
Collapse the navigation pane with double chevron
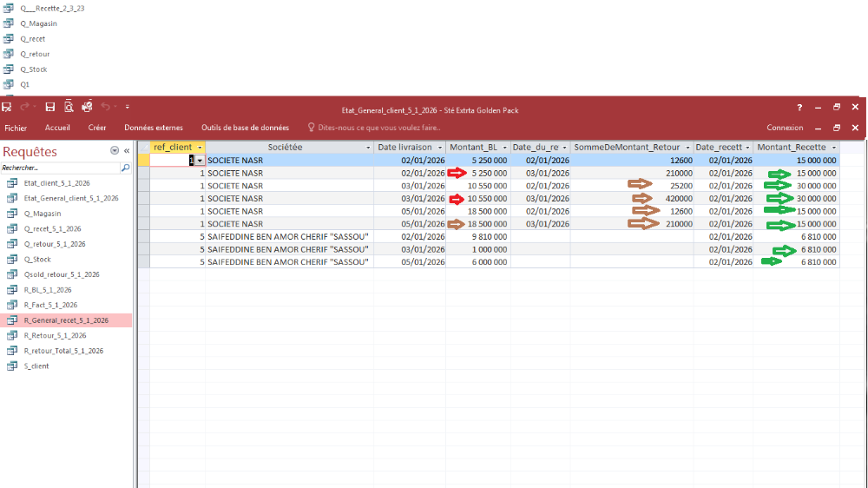point(127,151)
